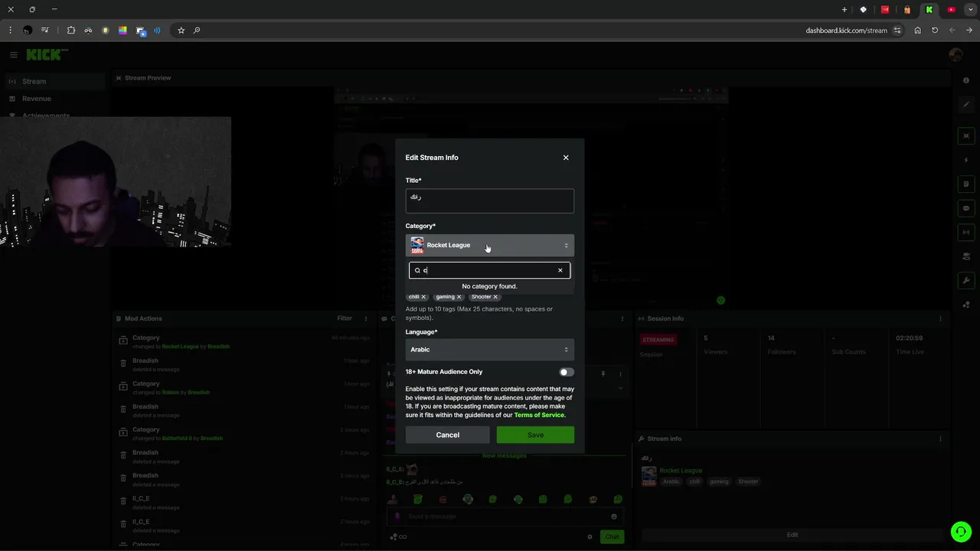Save the stream info changes
980x551 pixels.
[x=535, y=435]
